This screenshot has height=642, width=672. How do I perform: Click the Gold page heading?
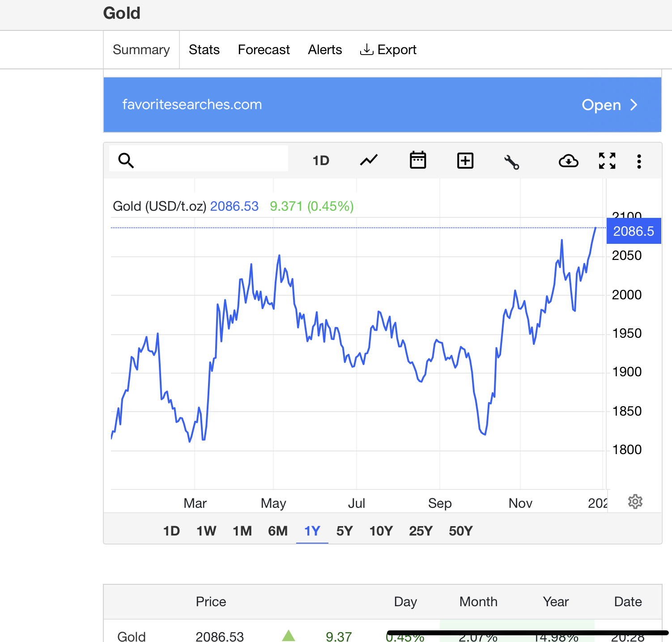(x=122, y=13)
